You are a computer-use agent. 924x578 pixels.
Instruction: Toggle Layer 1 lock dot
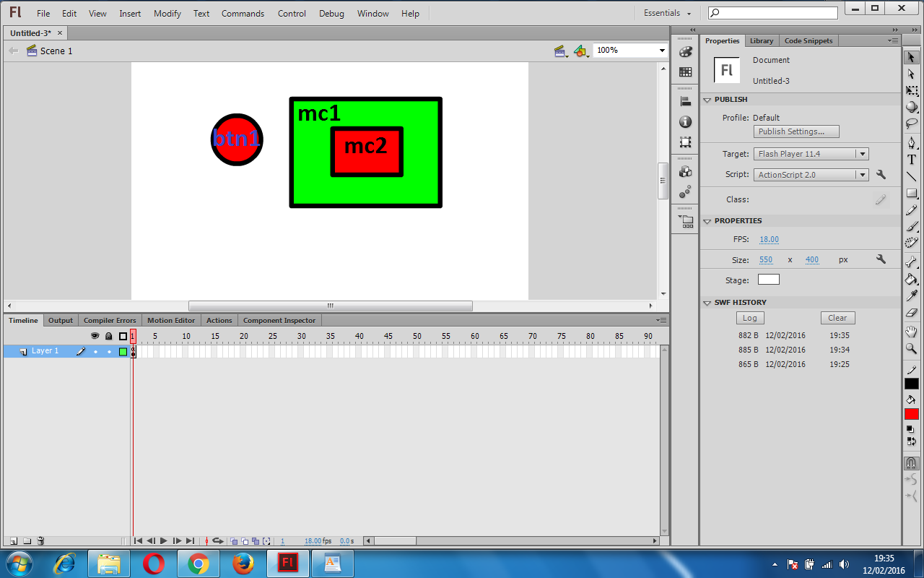pos(109,351)
